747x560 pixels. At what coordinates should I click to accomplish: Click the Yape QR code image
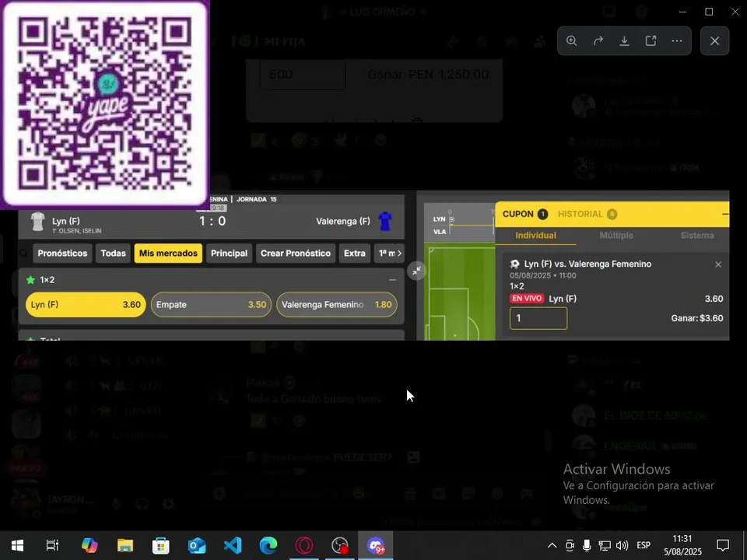(x=105, y=103)
